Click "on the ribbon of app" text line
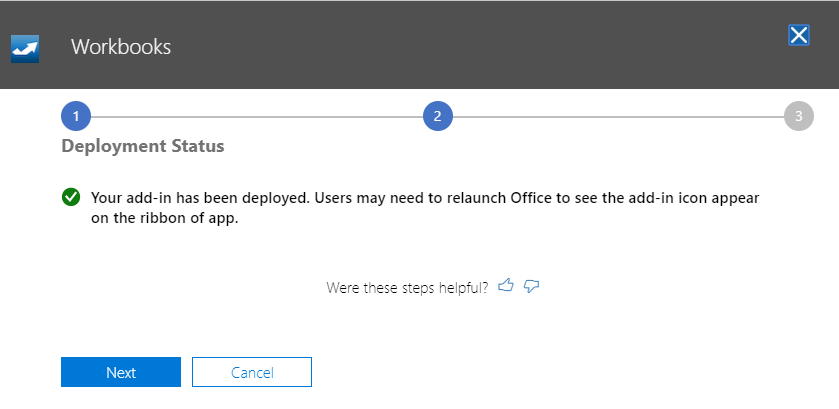The width and height of the screenshot is (839, 409). (x=164, y=218)
